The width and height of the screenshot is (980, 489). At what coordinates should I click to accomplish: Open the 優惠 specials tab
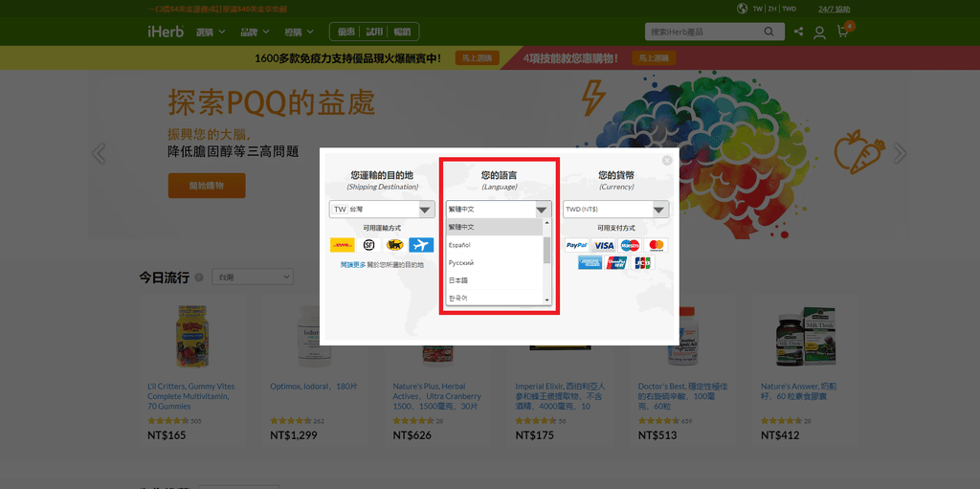[x=346, y=32]
